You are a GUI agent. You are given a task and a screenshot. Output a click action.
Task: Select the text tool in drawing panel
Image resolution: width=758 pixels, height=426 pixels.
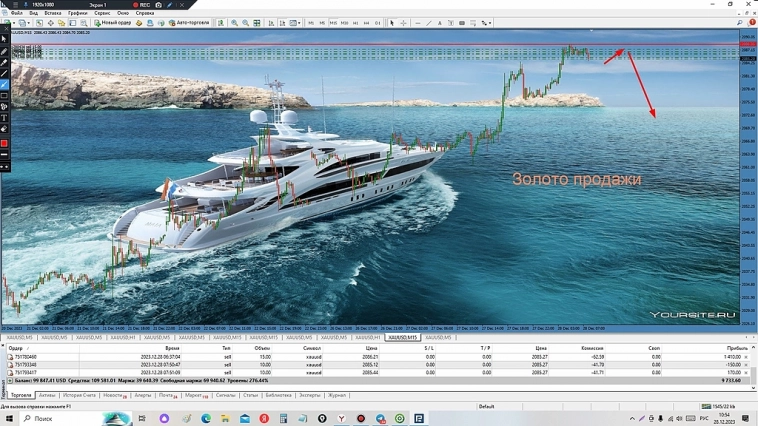(x=4, y=118)
